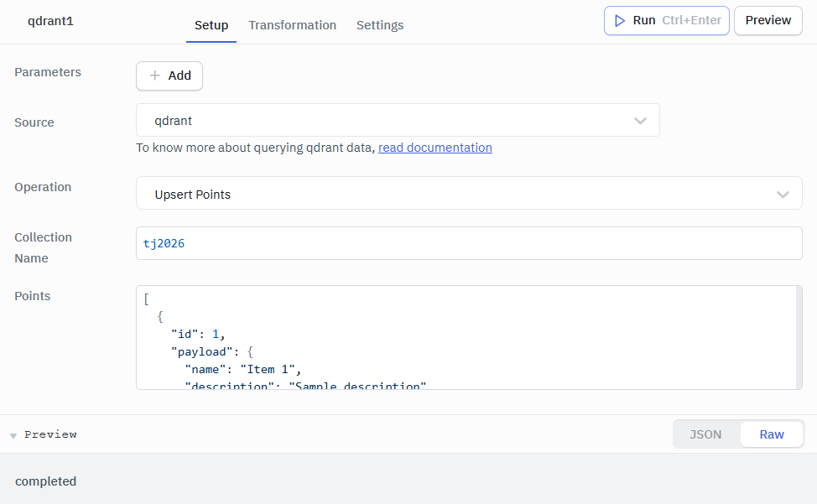Click the plus icon in Add button
Image resolution: width=817 pixels, height=504 pixels.
pos(154,75)
